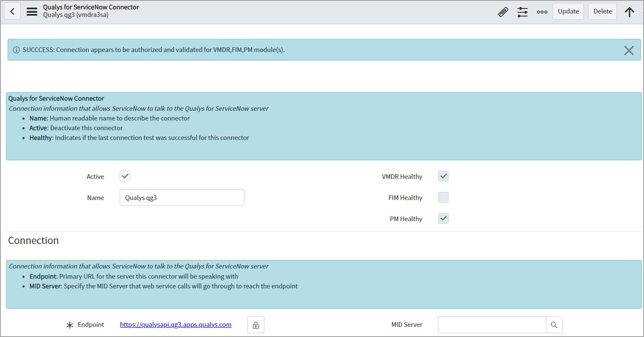Uncheck the Active checkbox
The width and height of the screenshot is (644, 337).
125,176
